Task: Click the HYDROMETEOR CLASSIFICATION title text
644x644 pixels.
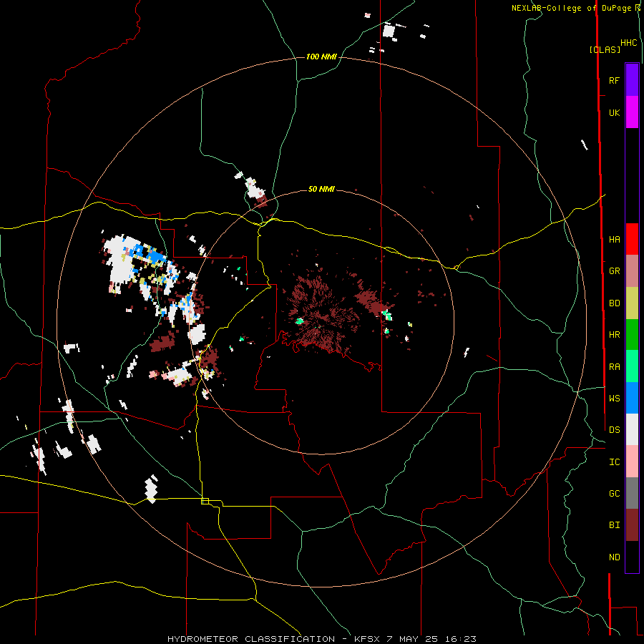Action: click(251, 639)
